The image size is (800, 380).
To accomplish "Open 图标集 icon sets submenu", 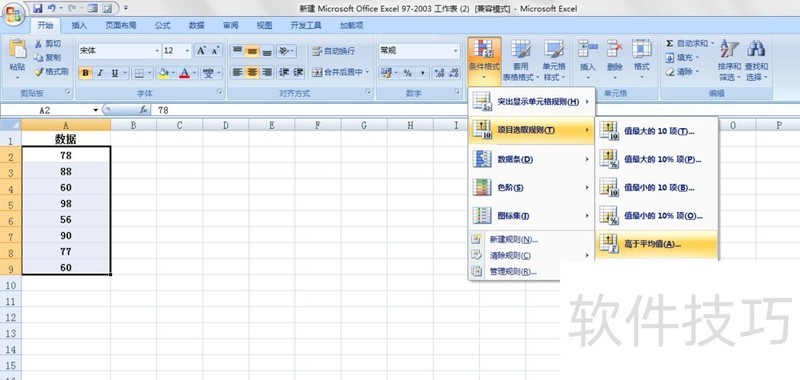I will pyautogui.click(x=532, y=216).
